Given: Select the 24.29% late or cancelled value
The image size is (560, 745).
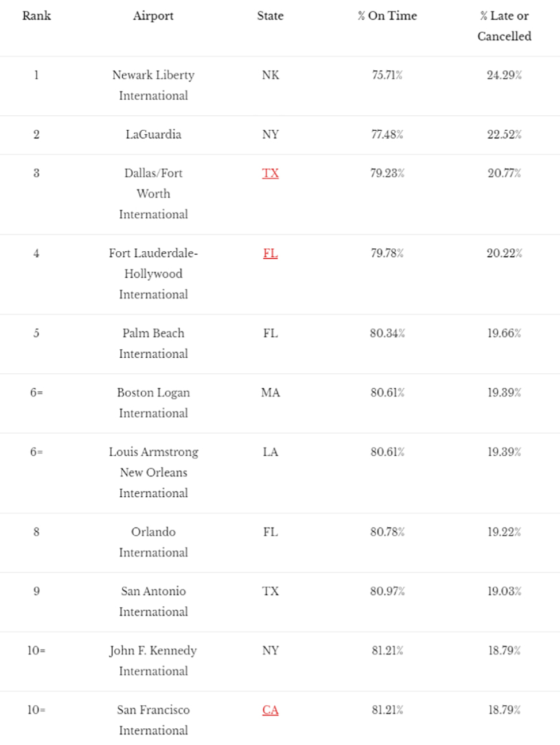Looking at the screenshot, I should click(504, 75).
